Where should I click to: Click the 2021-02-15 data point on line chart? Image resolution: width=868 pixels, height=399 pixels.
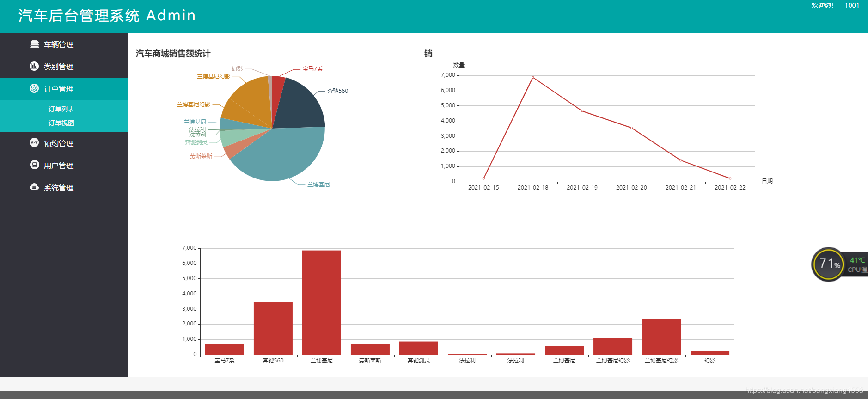pos(483,178)
